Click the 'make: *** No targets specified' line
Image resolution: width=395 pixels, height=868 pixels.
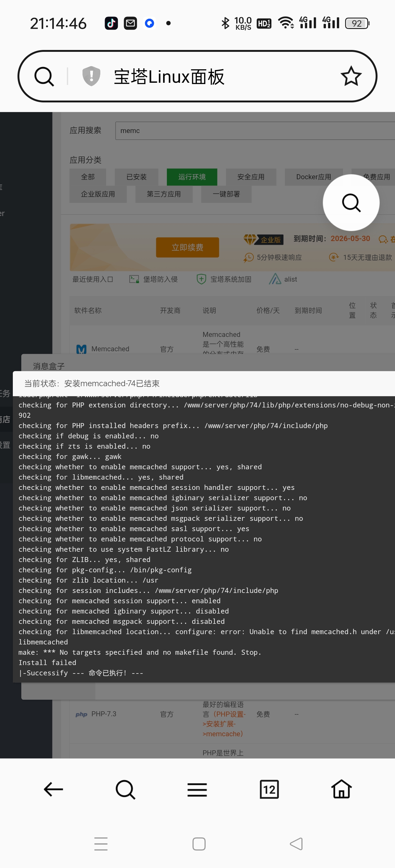pyautogui.click(x=140, y=652)
